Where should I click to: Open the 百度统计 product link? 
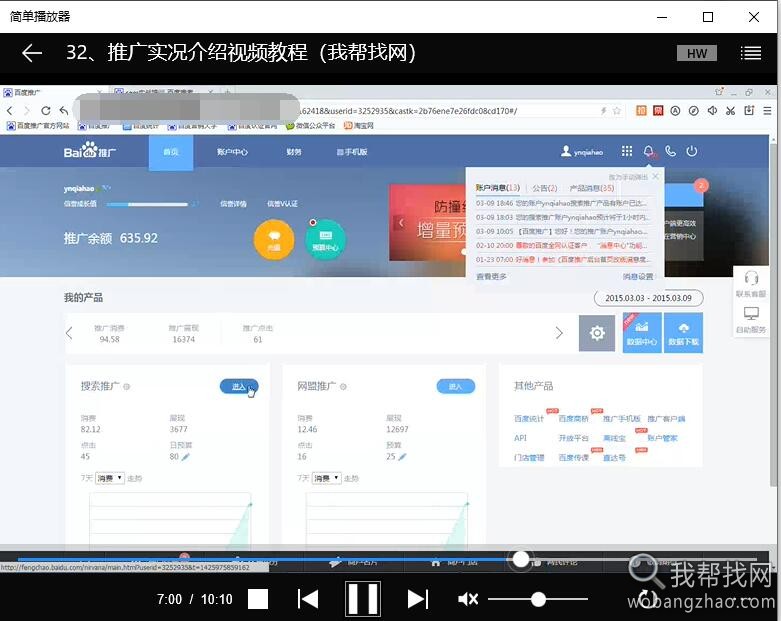pyautogui.click(x=529, y=419)
